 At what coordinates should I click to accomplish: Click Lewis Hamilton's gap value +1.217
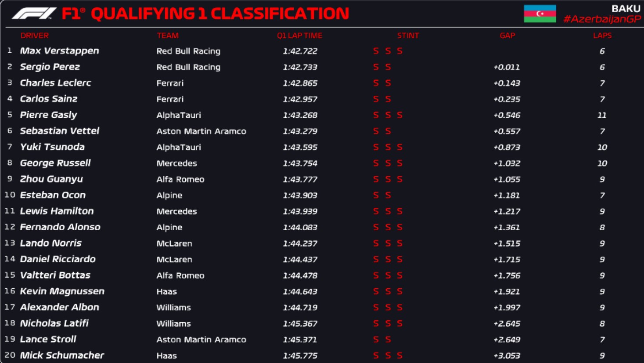coord(507,211)
